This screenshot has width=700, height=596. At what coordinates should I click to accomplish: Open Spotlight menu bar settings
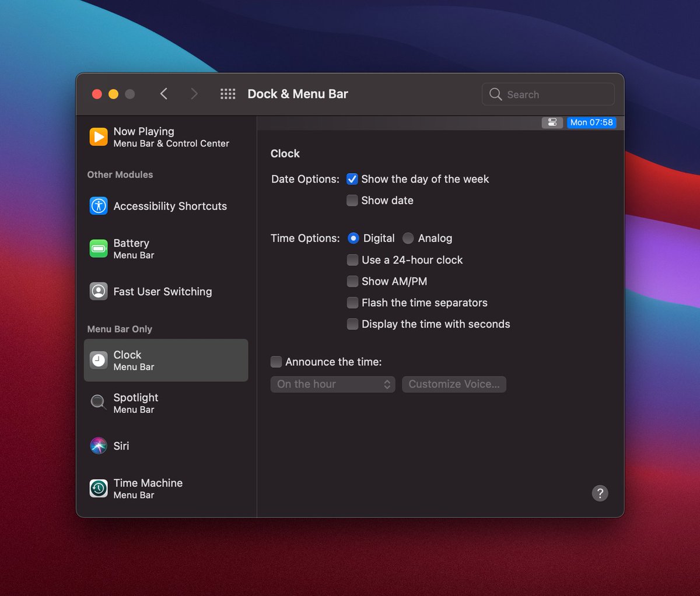(x=135, y=403)
